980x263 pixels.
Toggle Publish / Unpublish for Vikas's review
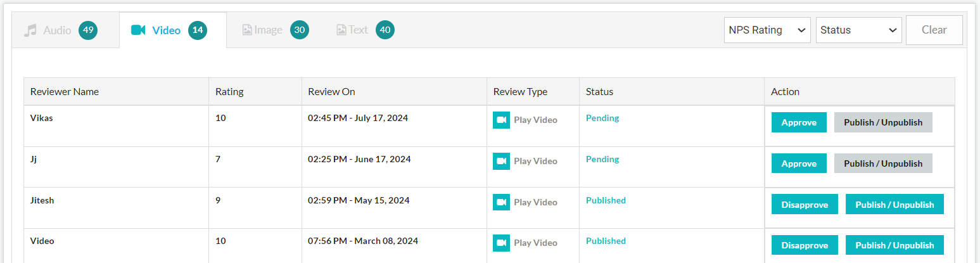pos(883,122)
